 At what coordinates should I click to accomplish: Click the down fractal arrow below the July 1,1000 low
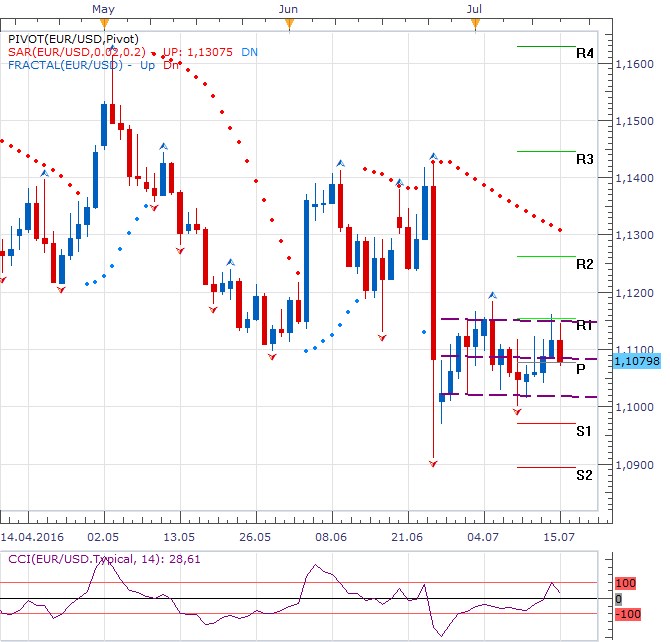(517, 412)
